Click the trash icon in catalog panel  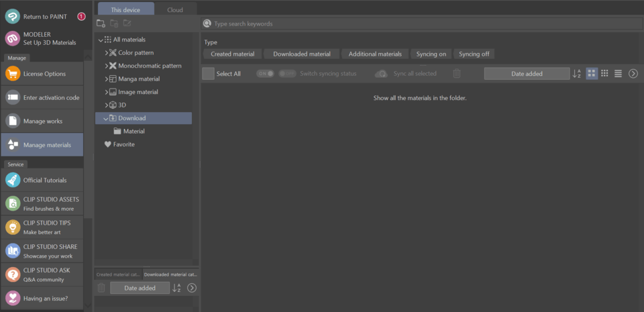pyautogui.click(x=101, y=288)
